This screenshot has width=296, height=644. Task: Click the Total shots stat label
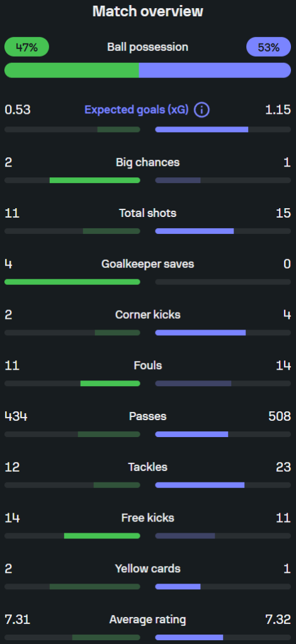click(147, 213)
